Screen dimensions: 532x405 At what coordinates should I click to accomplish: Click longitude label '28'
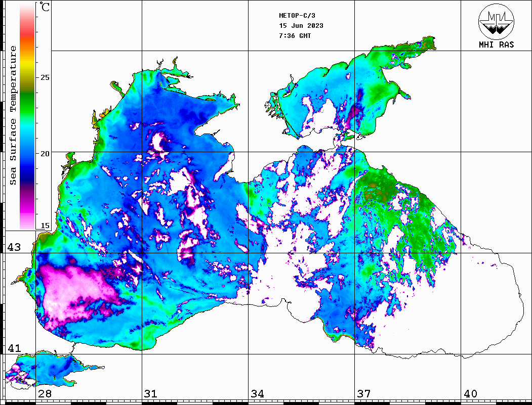point(45,393)
